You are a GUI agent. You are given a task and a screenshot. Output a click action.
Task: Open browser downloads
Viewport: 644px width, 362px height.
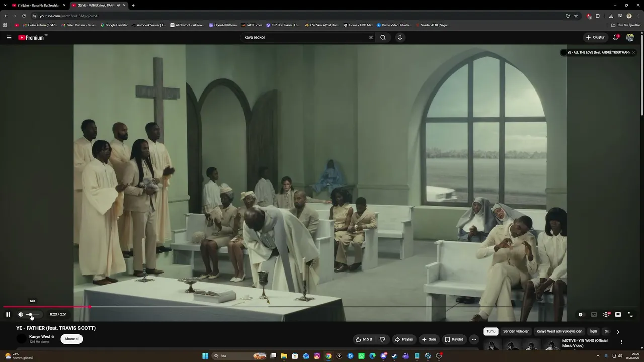point(611,16)
